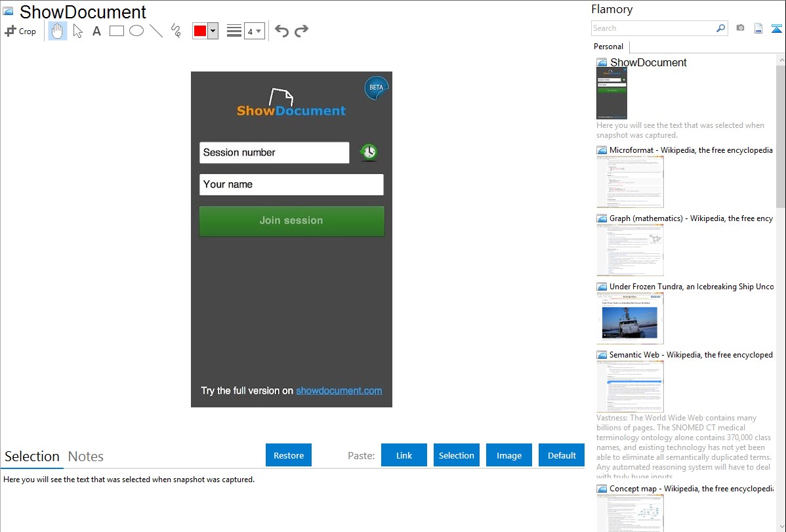Click icon beside Graph (mathematics) entry
Screen dimensions: 786x532
point(602,218)
